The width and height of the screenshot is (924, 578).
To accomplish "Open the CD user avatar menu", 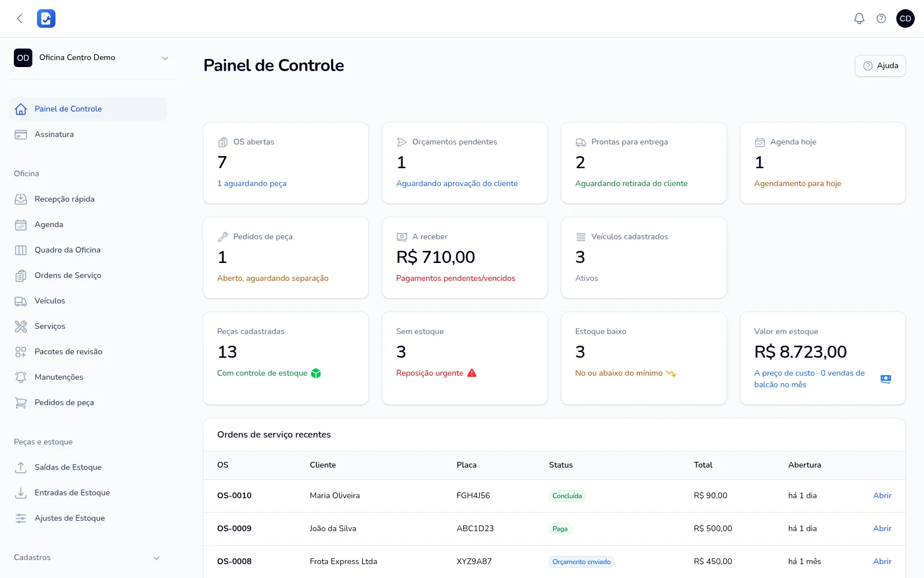I will pyautogui.click(x=906, y=18).
